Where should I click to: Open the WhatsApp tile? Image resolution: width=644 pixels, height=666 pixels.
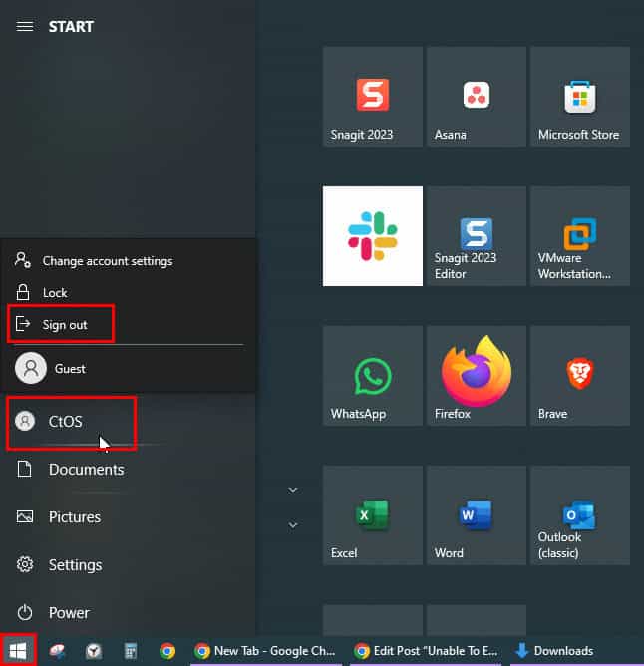pyautogui.click(x=373, y=376)
